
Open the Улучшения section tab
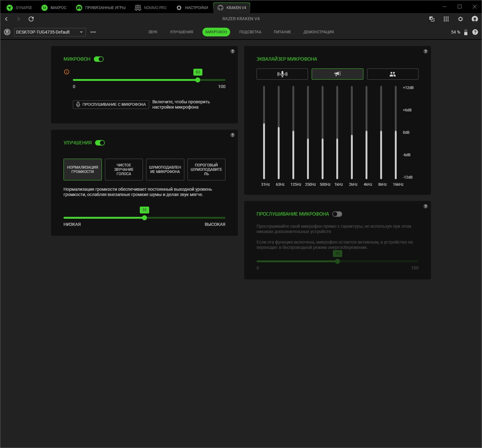coord(182,32)
